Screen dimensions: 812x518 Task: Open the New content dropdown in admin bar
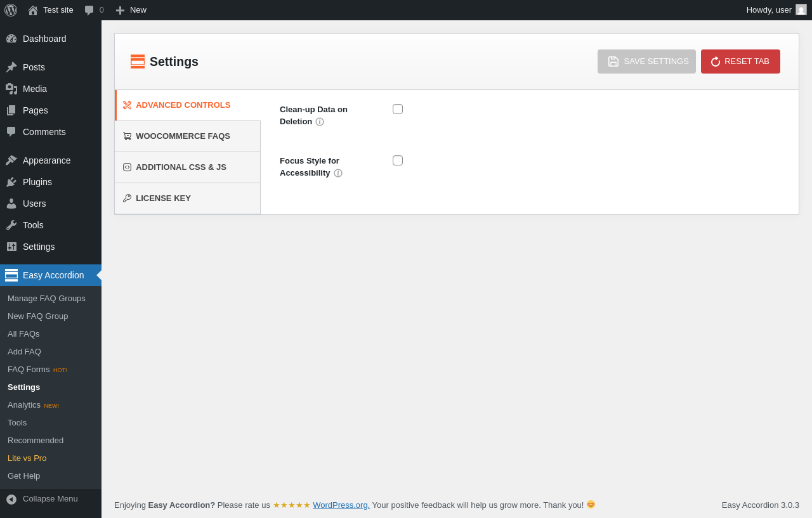[131, 10]
